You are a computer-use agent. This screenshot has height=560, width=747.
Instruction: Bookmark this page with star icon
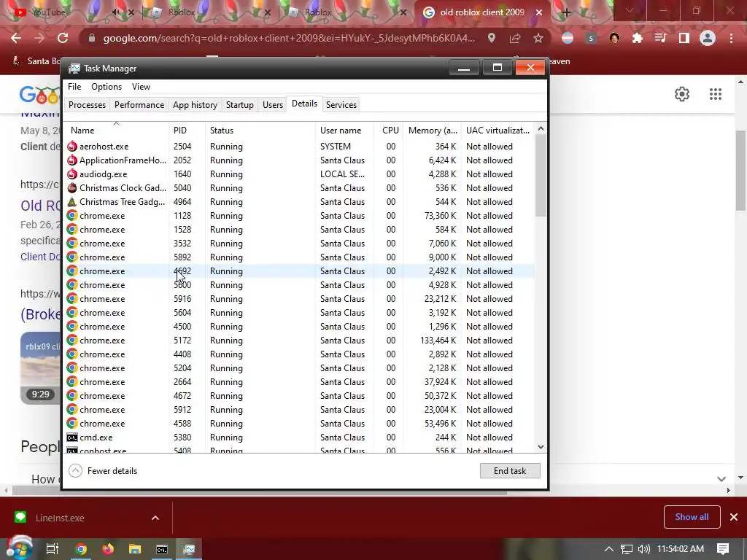click(538, 38)
